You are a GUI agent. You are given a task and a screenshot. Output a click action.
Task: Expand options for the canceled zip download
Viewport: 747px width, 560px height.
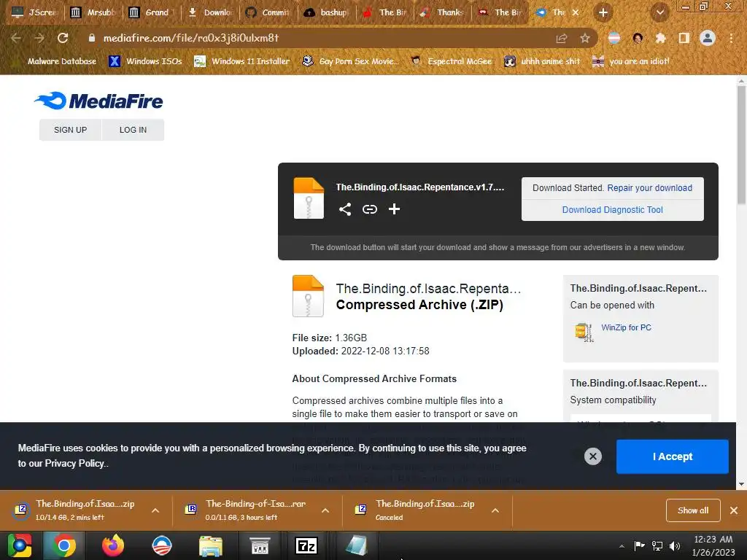(495, 510)
